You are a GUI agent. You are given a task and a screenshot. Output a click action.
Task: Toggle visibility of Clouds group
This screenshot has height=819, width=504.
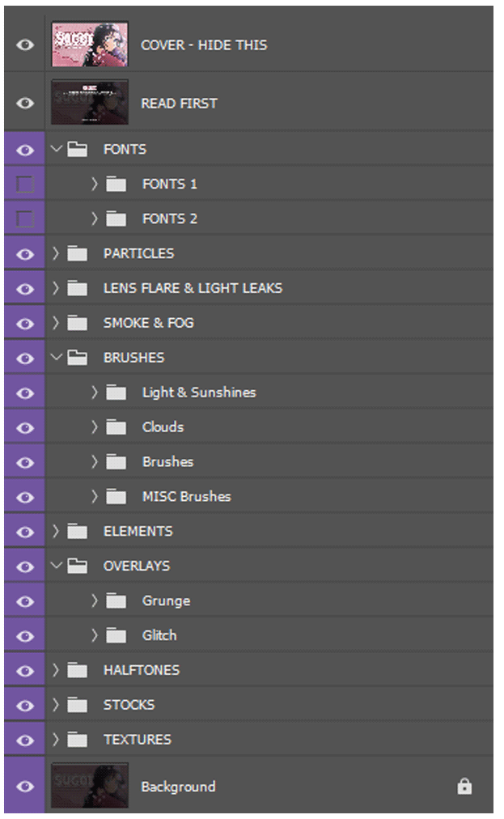pyautogui.click(x=24, y=428)
